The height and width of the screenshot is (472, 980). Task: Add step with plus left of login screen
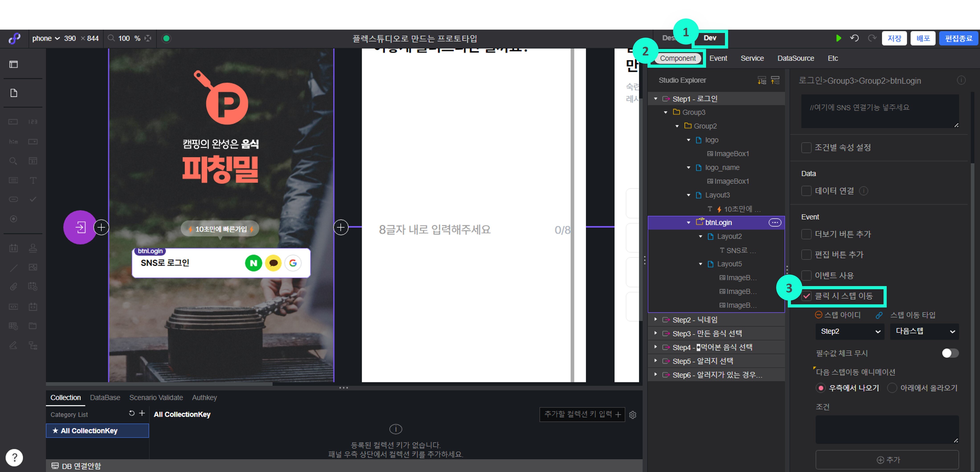tap(101, 228)
